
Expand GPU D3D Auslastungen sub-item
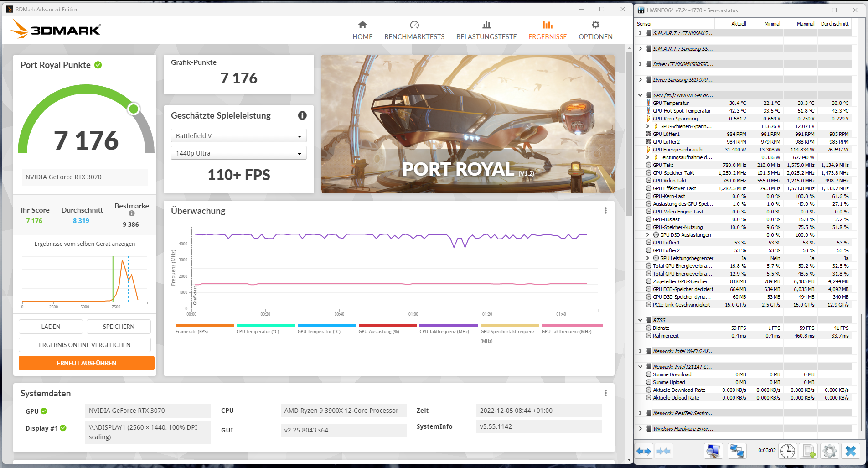click(648, 235)
